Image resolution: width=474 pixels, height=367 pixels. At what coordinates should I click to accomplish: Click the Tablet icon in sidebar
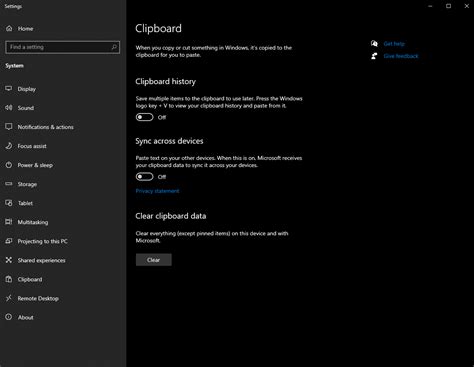coord(9,203)
